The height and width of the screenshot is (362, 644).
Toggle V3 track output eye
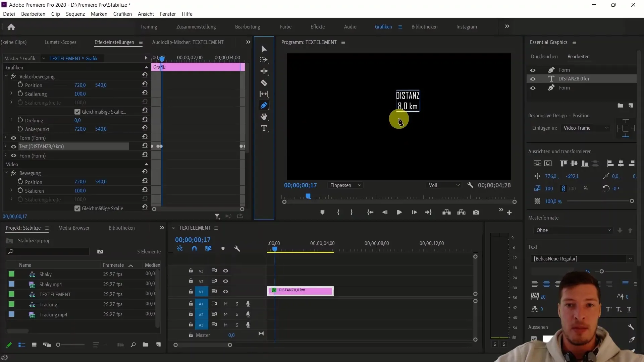(225, 271)
